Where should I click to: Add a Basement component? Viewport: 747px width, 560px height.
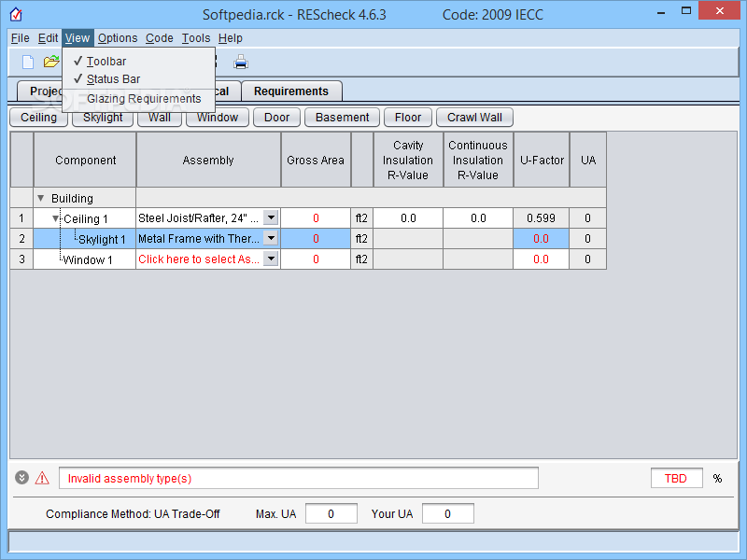pos(342,118)
